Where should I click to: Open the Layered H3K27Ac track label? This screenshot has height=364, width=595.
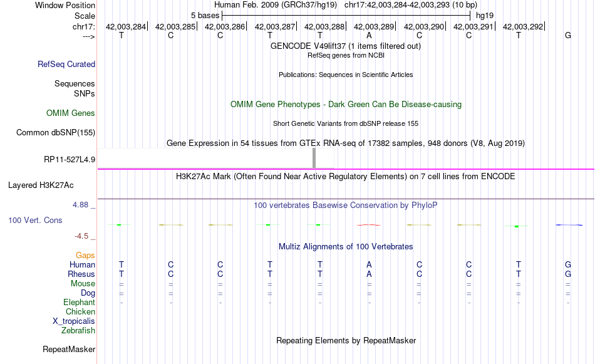pyautogui.click(x=41, y=185)
